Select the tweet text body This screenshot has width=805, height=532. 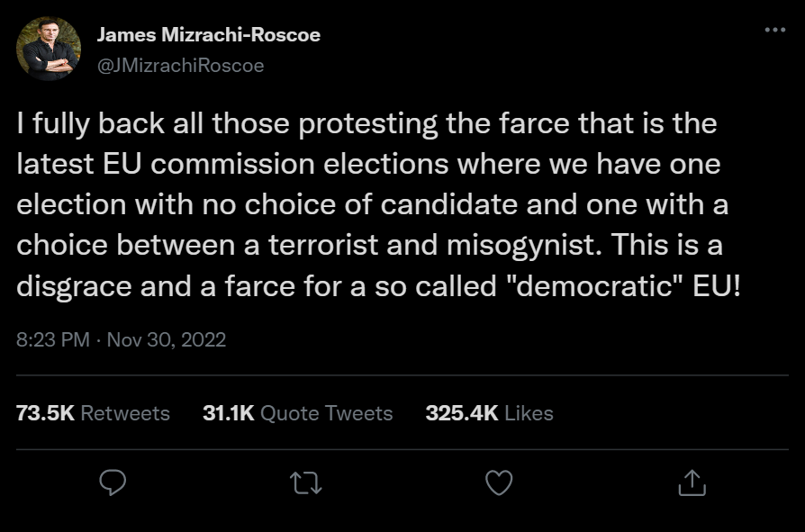pyautogui.click(x=378, y=203)
